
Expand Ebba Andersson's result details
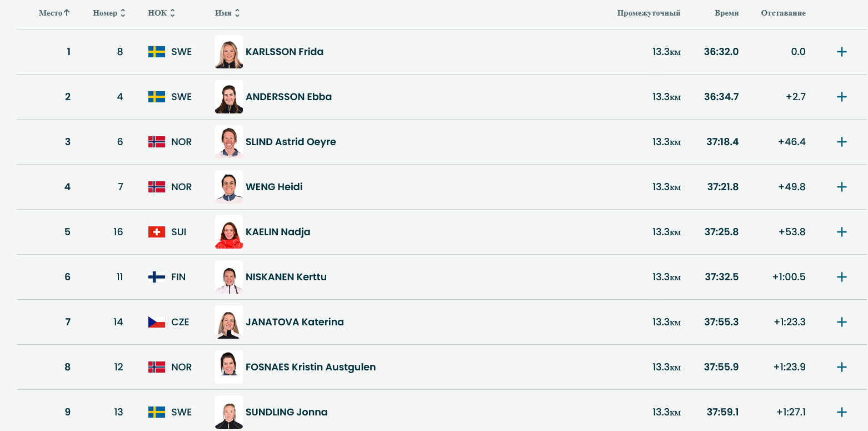coord(841,97)
